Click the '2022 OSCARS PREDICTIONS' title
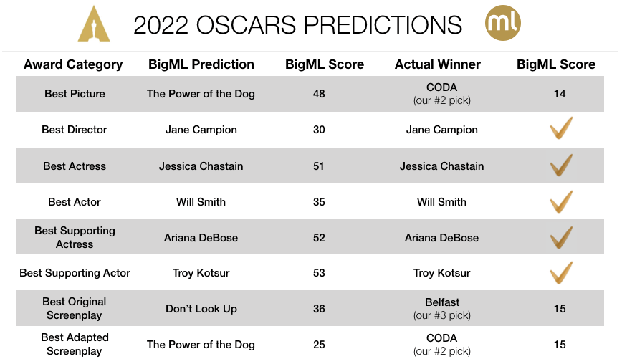 pyautogui.click(x=297, y=25)
